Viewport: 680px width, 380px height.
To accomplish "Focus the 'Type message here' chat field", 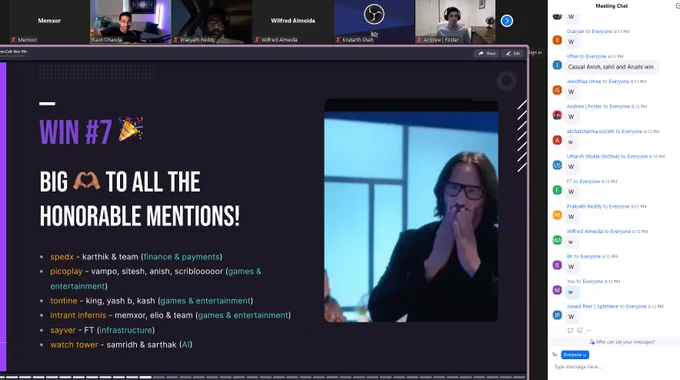I will coord(614,367).
